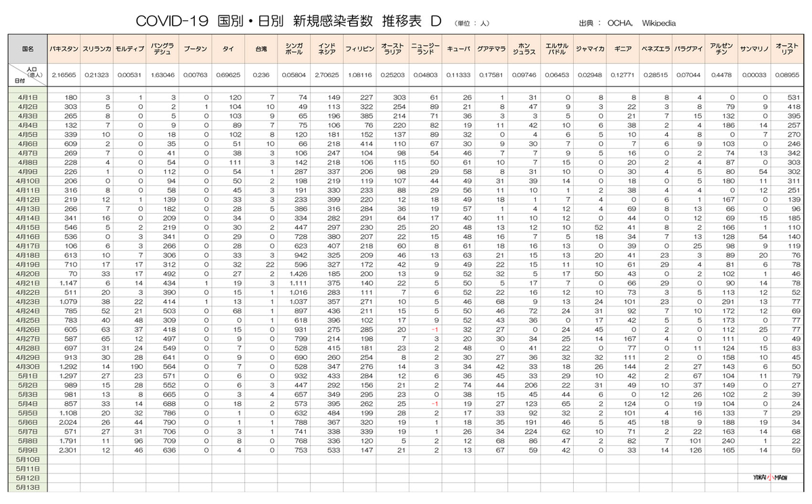
Task: Select the ニュージーランド column header
Action: point(426,49)
